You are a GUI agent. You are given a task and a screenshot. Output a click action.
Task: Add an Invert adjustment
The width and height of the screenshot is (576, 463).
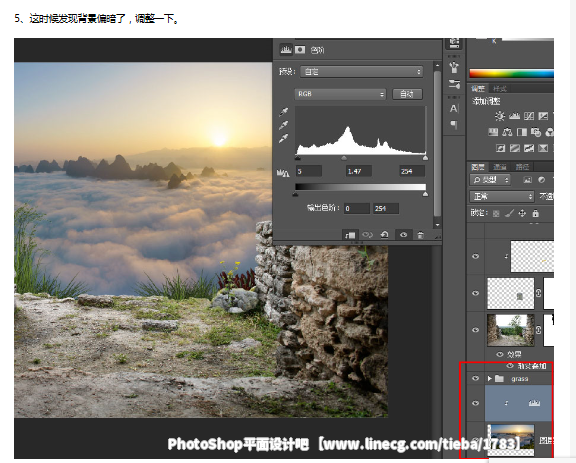(x=500, y=148)
